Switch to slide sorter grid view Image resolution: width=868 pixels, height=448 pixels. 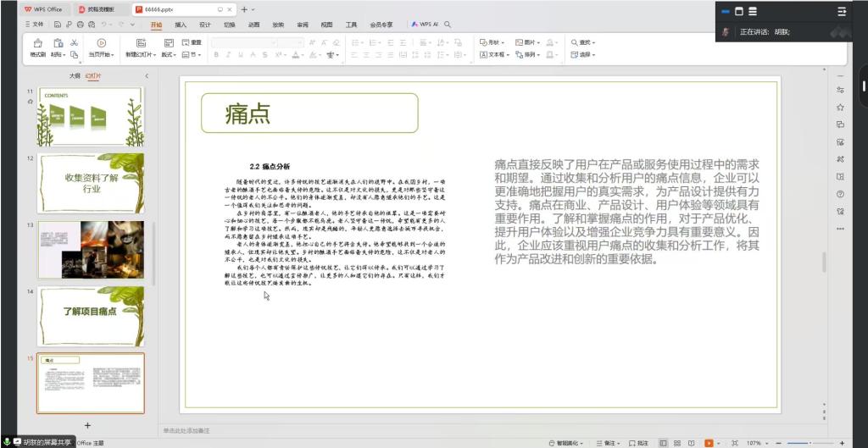tap(677, 443)
